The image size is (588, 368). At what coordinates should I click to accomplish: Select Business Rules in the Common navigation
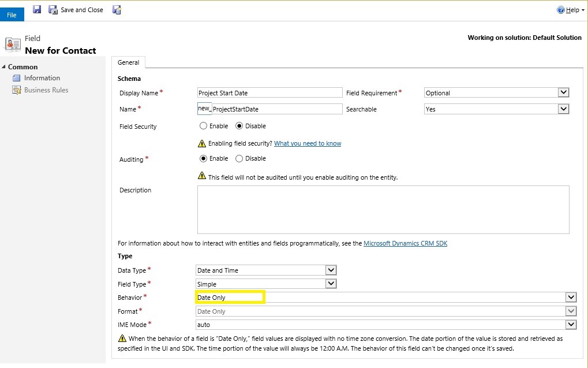point(46,90)
